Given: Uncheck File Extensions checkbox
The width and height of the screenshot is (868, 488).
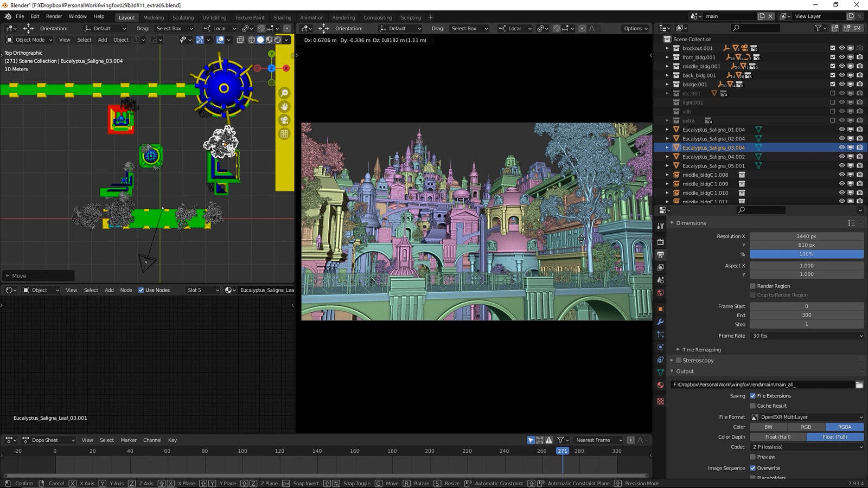Looking at the screenshot, I should [753, 396].
